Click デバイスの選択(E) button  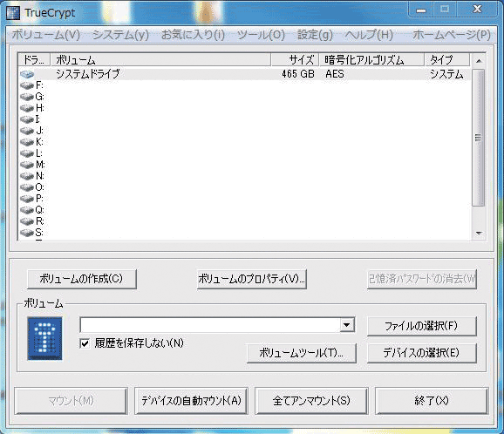point(421,353)
